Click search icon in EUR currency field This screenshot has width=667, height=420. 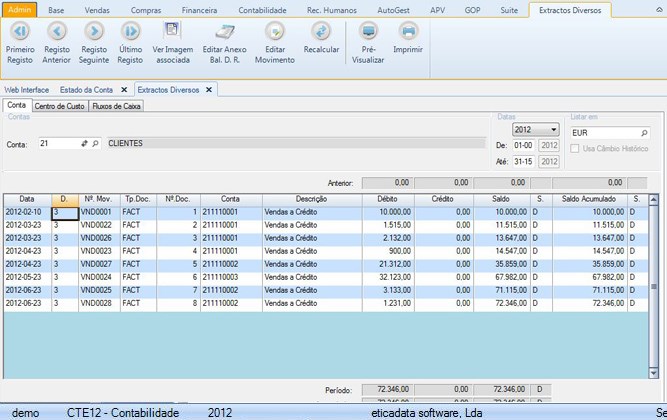click(643, 132)
